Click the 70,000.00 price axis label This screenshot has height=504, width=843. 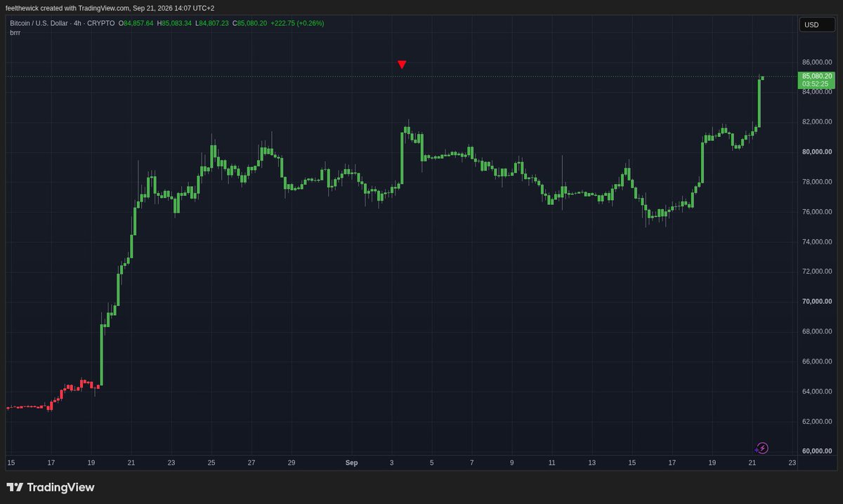click(817, 301)
